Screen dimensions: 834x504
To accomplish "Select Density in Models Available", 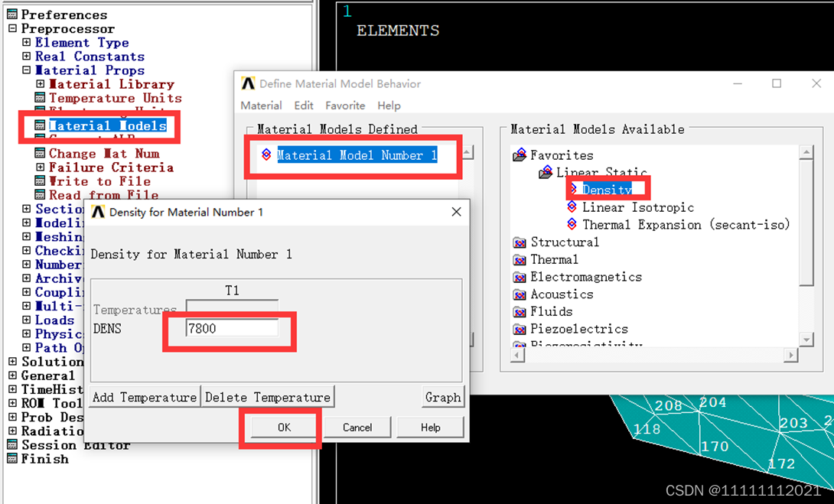I will [x=607, y=189].
